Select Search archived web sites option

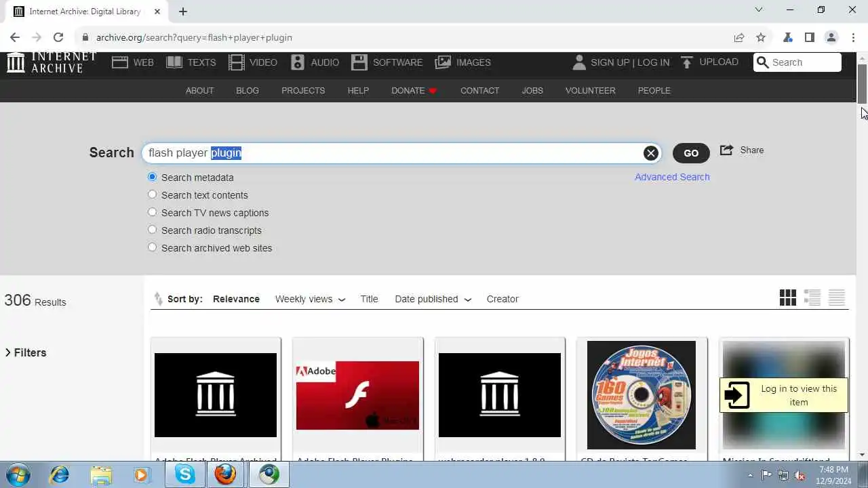[x=152, y=247]
